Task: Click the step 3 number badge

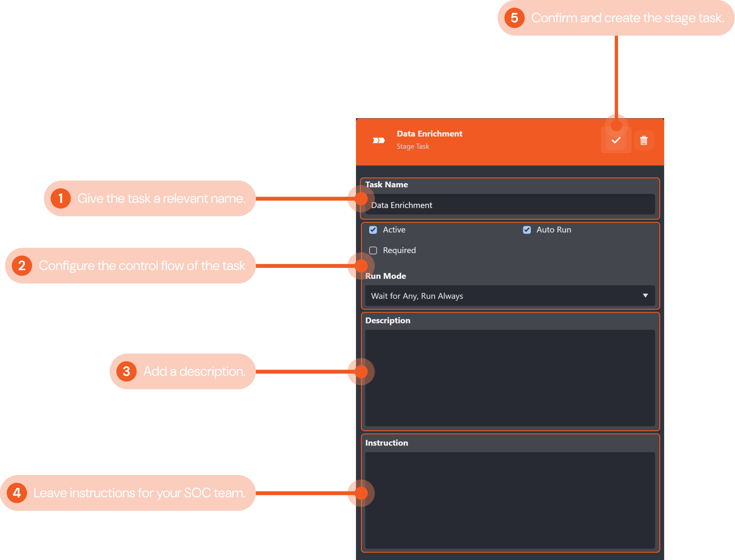Action: click(x=126, y=371)
